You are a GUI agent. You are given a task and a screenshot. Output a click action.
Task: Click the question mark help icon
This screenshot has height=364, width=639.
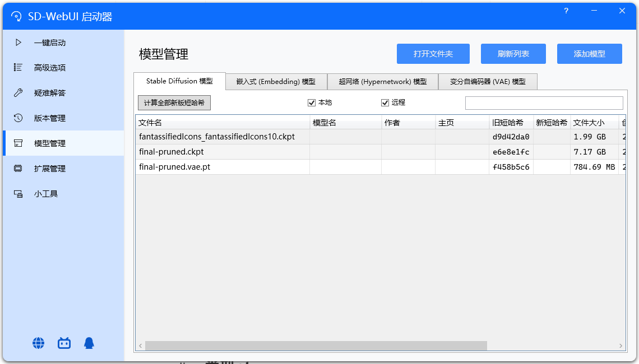[x=566, y=11]
